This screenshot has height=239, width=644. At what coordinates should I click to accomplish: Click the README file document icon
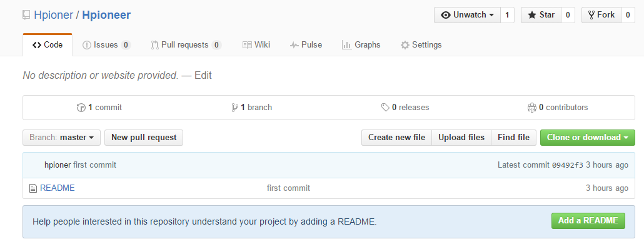pyautogui.click(x=33, y=188)
